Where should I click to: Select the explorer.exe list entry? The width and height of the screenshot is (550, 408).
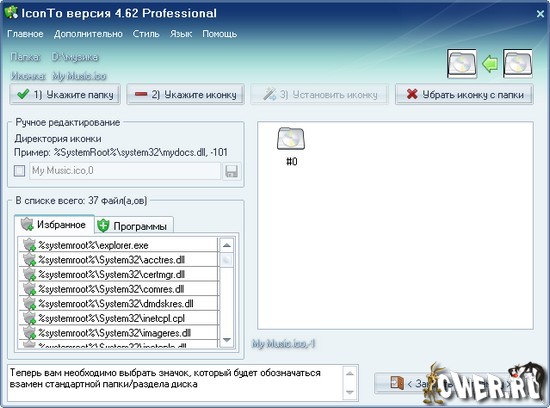pyautogui.click(x=118, y=245)
